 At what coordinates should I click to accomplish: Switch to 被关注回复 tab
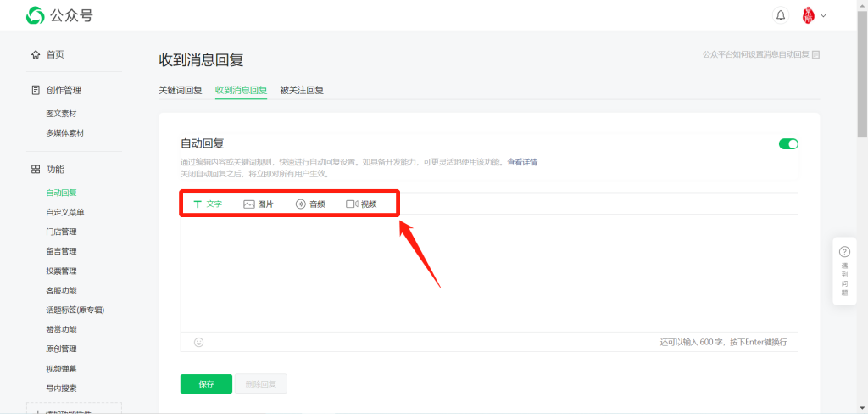click(x=302, y=90)
